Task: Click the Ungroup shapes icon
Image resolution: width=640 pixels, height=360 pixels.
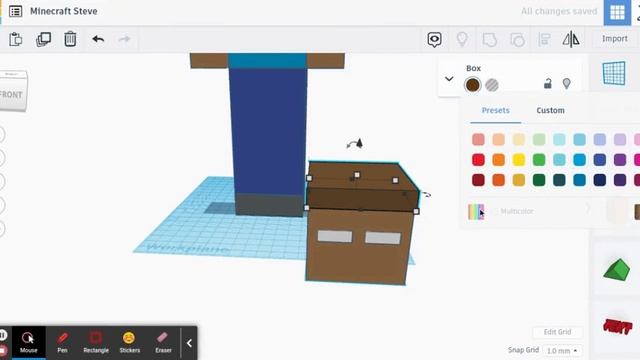Action: click(517, 40)
